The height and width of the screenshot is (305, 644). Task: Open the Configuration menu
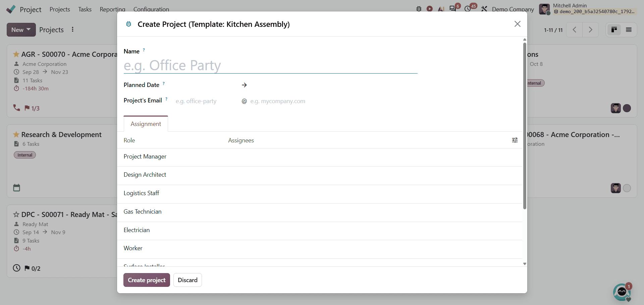(x=151, y=9)
